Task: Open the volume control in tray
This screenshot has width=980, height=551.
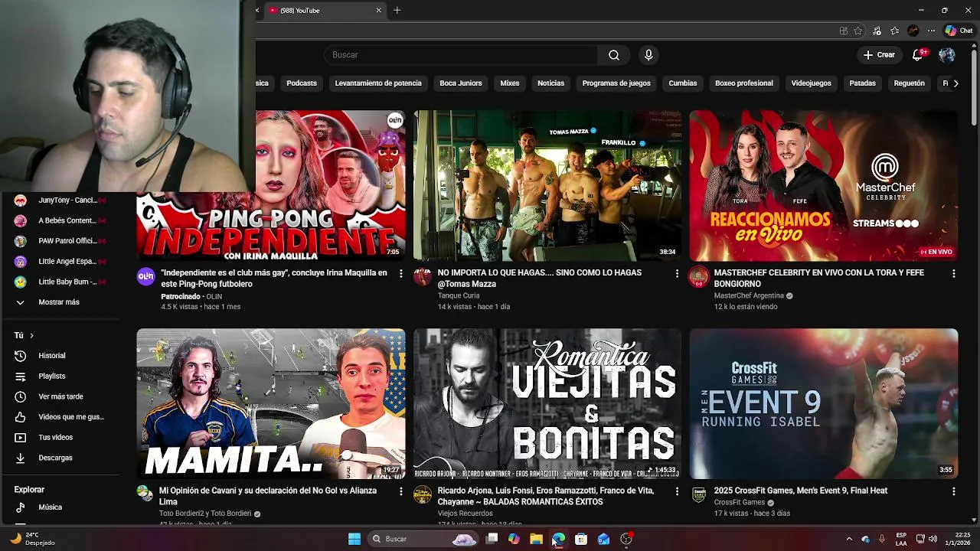Action: click(x=933, y=539)
